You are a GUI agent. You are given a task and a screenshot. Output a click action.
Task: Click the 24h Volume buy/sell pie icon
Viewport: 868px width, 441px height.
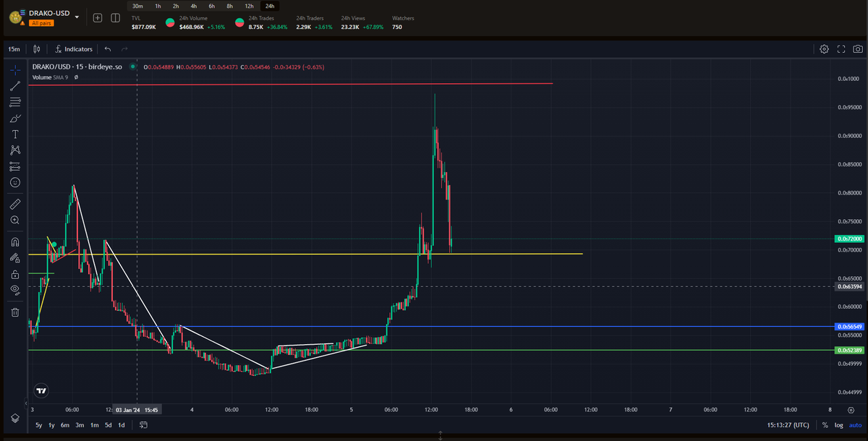pos(169,22)
